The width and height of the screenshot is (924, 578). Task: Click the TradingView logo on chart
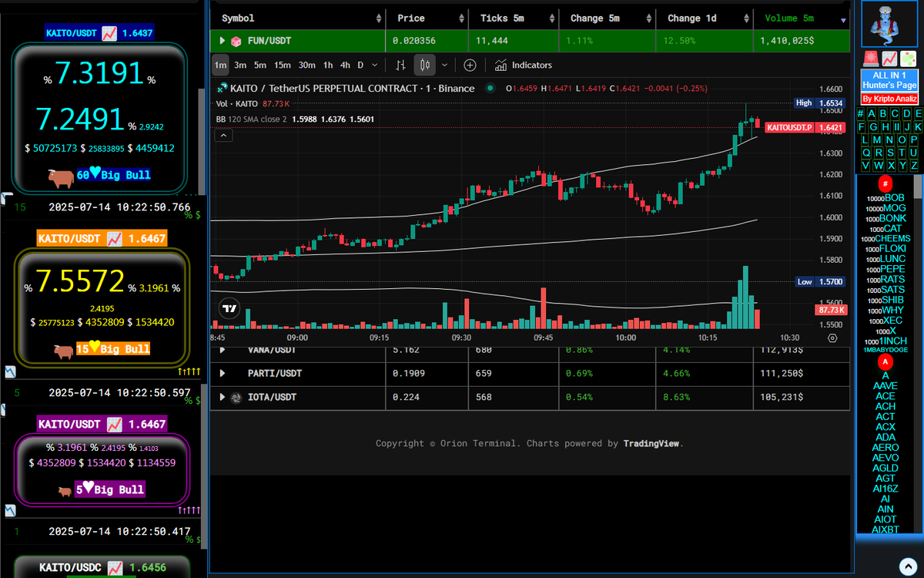(x=229, y=308)
